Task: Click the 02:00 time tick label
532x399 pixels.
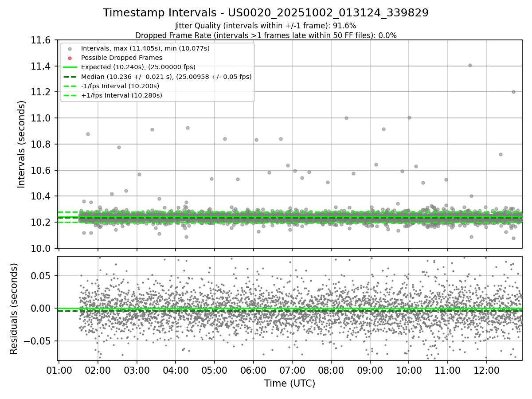Action: point(98,370)
